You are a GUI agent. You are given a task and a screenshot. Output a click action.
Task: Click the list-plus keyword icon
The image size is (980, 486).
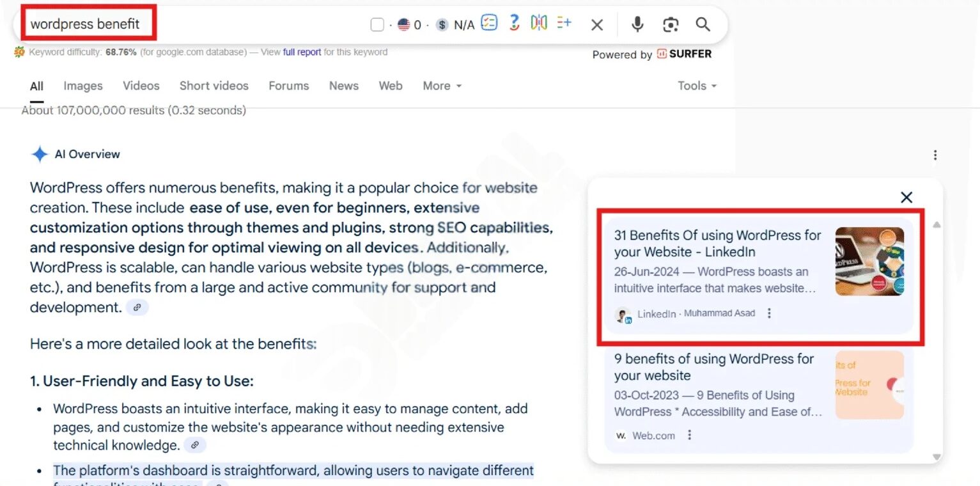(564, 23)
